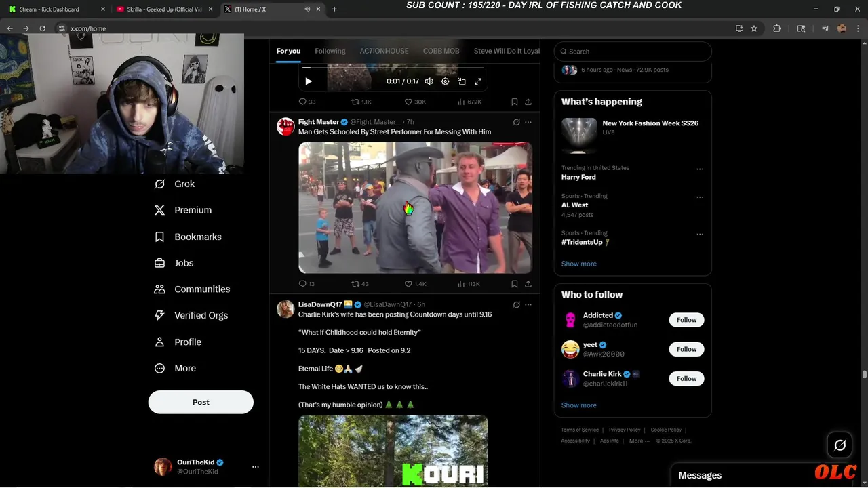Click into the Search field
Viewport: 868px width, 488px height.
tap(633, 52)
